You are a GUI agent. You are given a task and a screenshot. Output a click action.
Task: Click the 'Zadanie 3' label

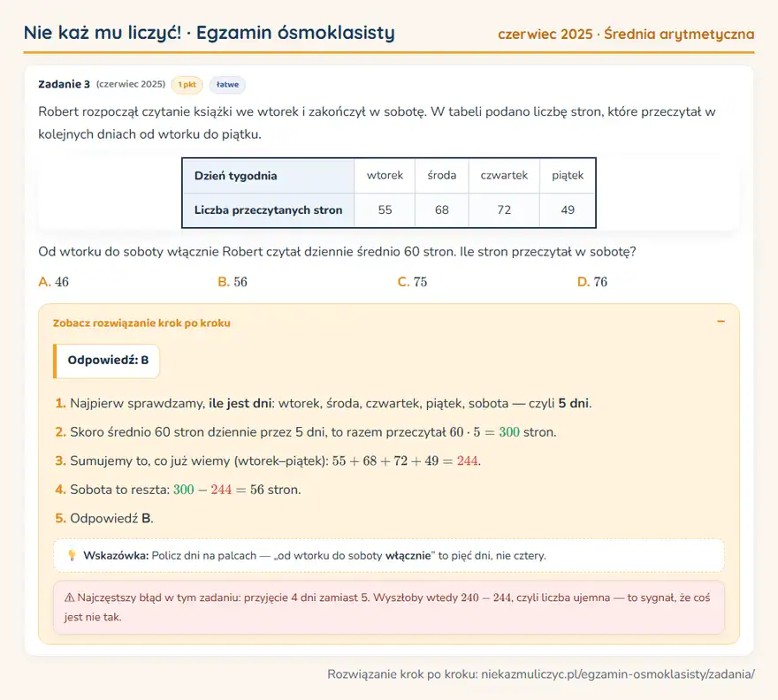(64, 84)
